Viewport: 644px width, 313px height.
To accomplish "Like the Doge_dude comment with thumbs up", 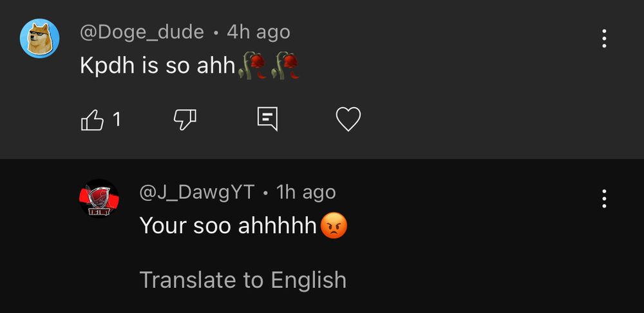I will [x=92, y=120].
